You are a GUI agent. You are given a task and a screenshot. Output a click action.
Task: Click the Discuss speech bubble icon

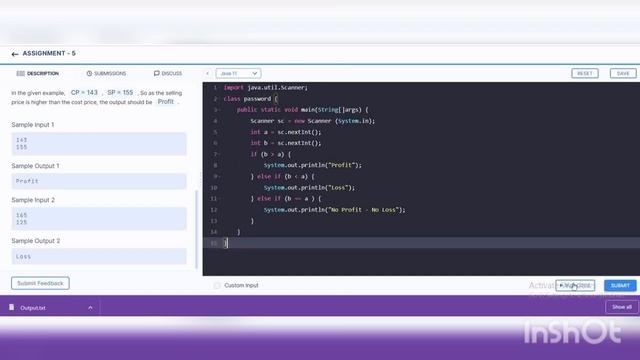click(157, 73)
